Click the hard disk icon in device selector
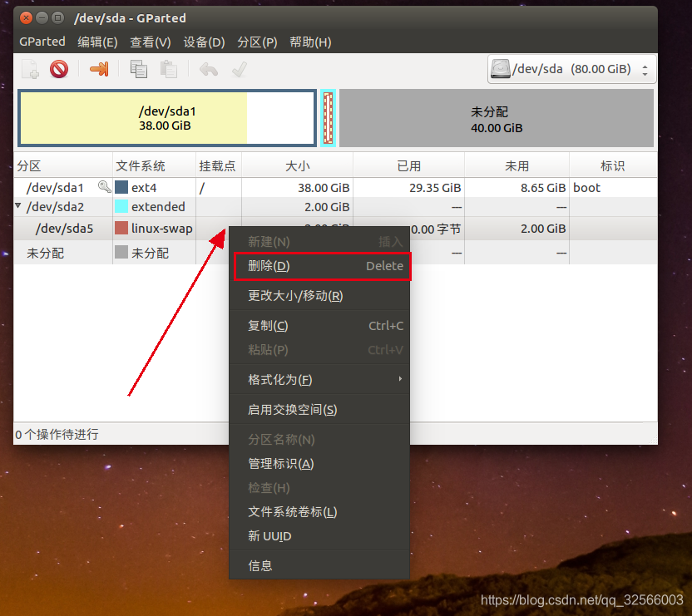The height and width of the screenshot is (616, 692). pyautogui.click(x=501, y=69)
